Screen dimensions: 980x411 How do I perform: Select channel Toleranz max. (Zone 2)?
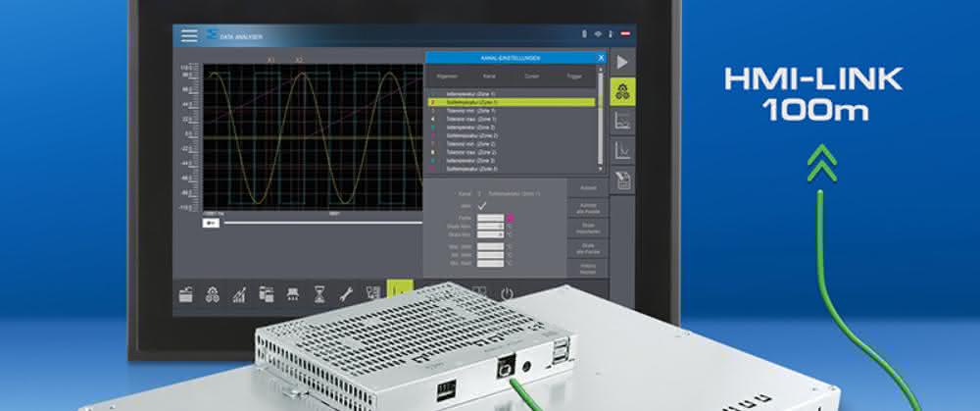coord(512,152)
